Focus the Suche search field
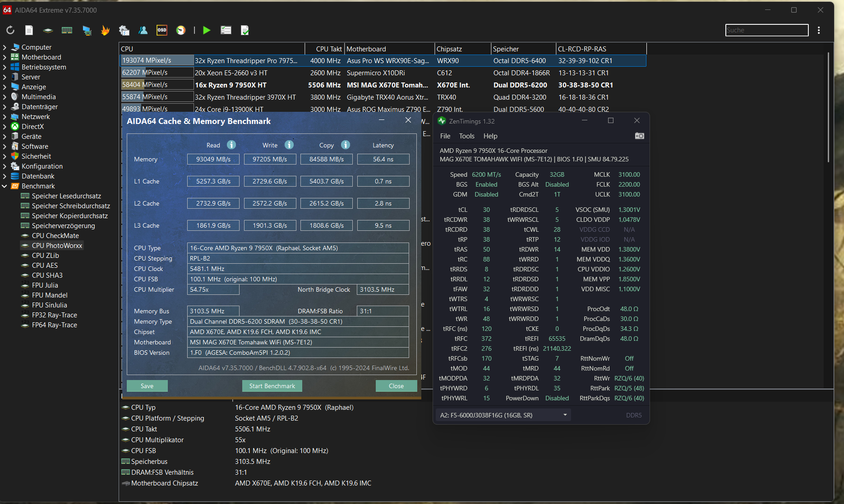 click(x=767, y=30)
